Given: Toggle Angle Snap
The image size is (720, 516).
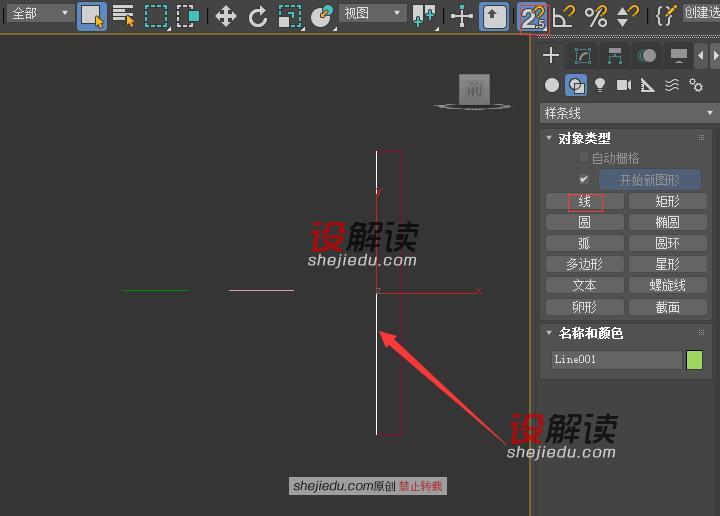Looking at the screenshot, I should point(563,17).
